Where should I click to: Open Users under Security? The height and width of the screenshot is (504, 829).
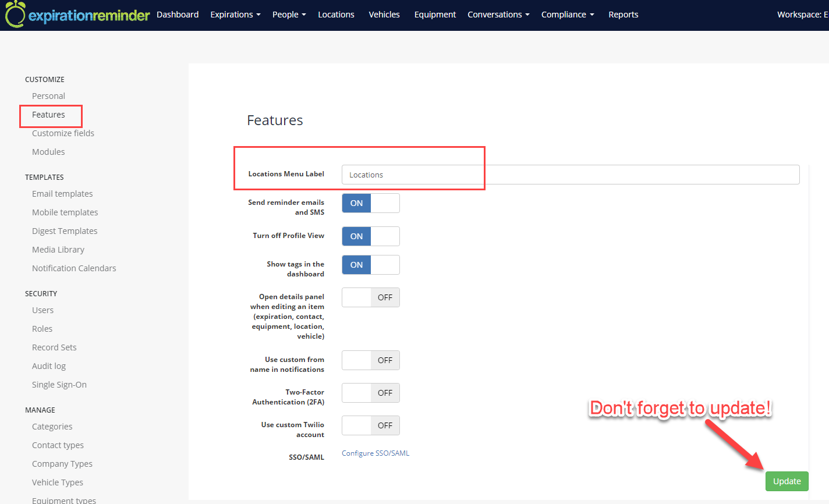(42, 310)
